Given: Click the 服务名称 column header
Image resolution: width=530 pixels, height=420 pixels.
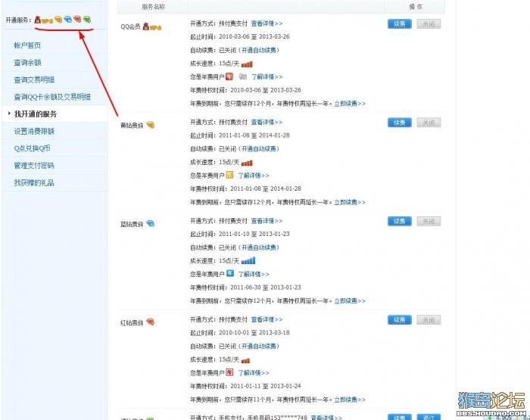Looking at the screenshot, I should (153, 7).
